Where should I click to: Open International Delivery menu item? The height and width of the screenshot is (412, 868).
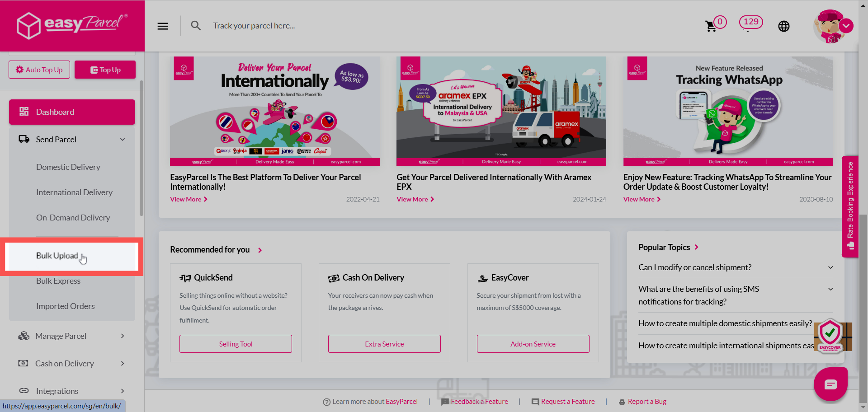(74, 192)
